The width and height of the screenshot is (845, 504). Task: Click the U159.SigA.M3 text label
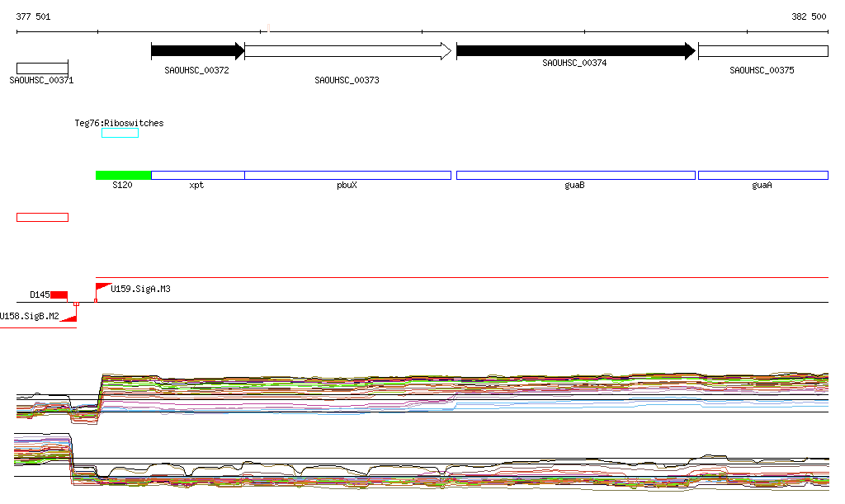[x=140, y=289]
